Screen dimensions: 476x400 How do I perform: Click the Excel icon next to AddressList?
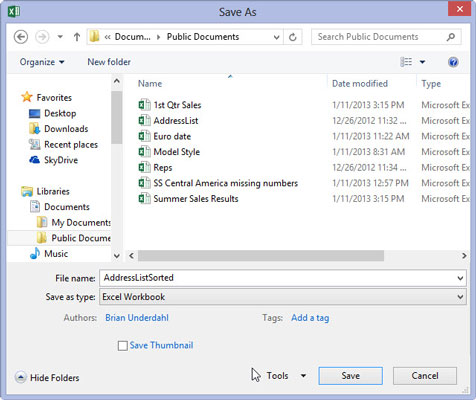click(x=144, y=120)
